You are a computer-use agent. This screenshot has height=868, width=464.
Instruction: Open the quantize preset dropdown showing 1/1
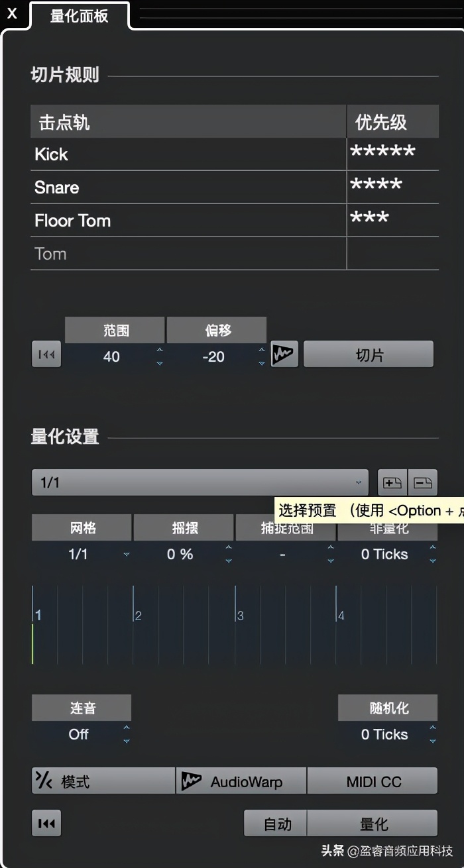[x=199, y=482]
